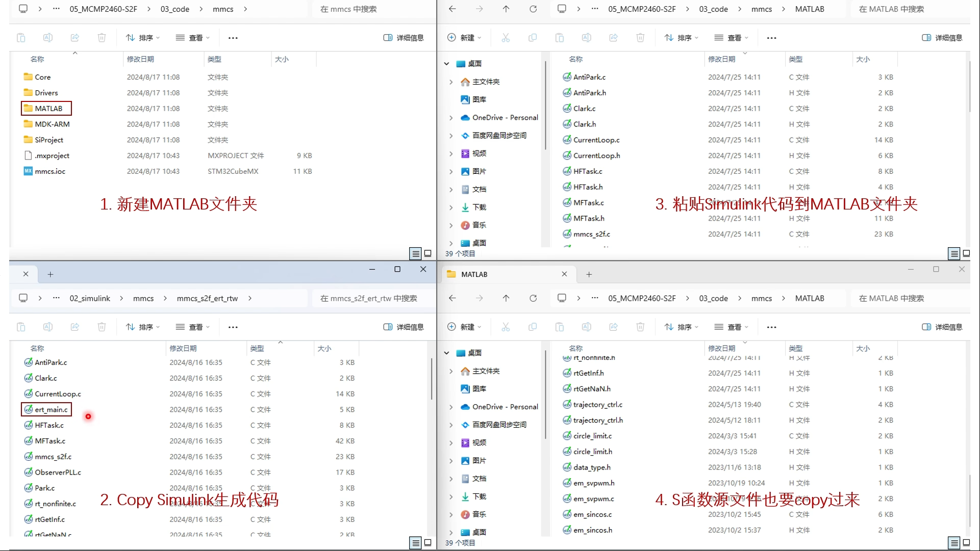Open the 排序 sort dropdown in top-left window

coord(143,38)
